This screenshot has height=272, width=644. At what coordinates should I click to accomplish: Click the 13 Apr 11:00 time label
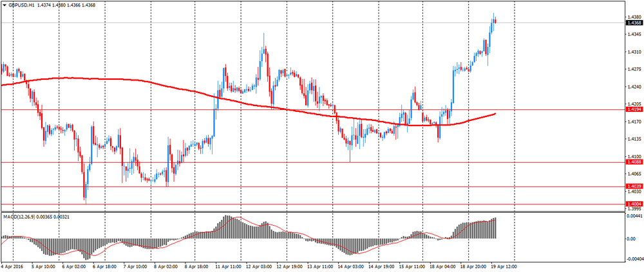click(319, 266)
